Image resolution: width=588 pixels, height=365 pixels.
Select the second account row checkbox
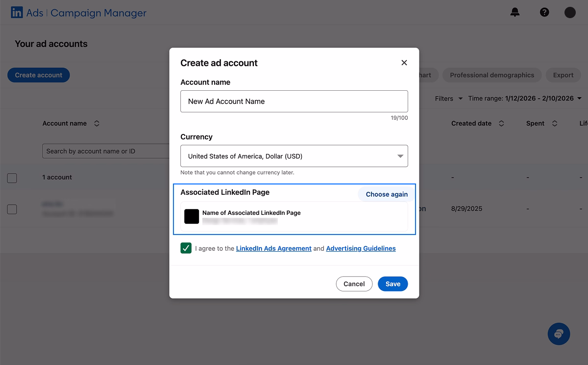click(x=12, y=209)
